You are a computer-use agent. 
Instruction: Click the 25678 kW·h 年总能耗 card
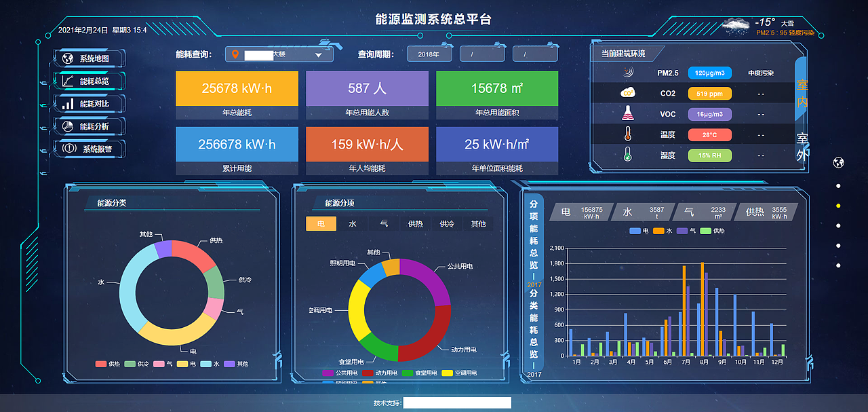click(x=237, y=94)
